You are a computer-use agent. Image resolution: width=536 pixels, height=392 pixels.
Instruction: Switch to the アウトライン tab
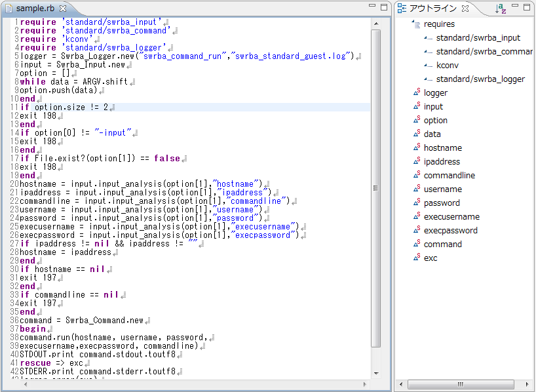click(432, 9)
